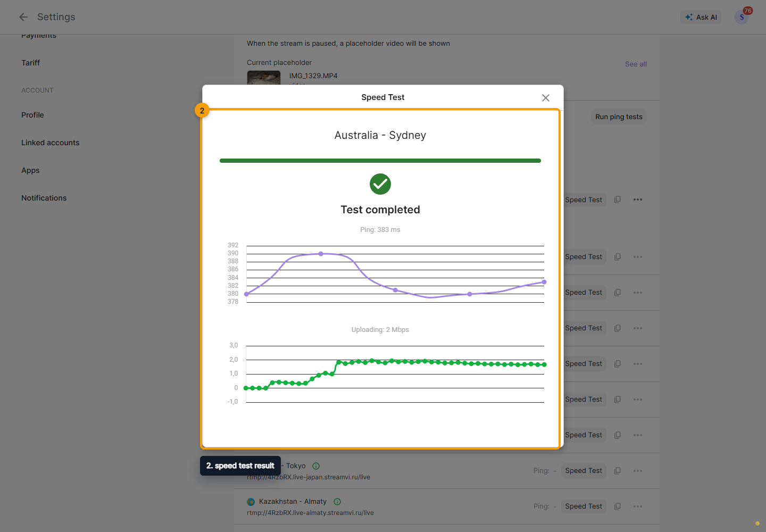Click the green test-completed checkmark
Viewport: 766px width, 532px height.
[380, 184]
